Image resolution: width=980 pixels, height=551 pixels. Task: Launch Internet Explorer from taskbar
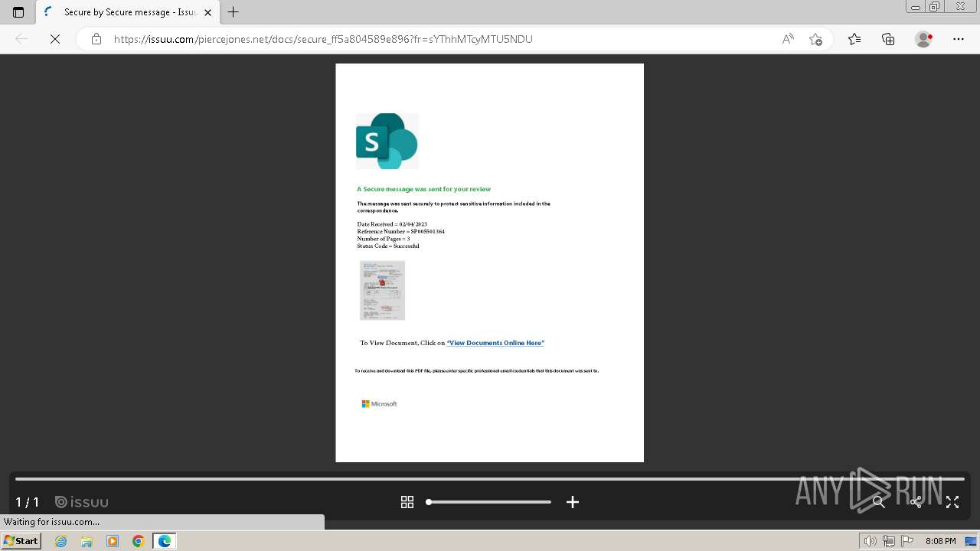(61, 541)
